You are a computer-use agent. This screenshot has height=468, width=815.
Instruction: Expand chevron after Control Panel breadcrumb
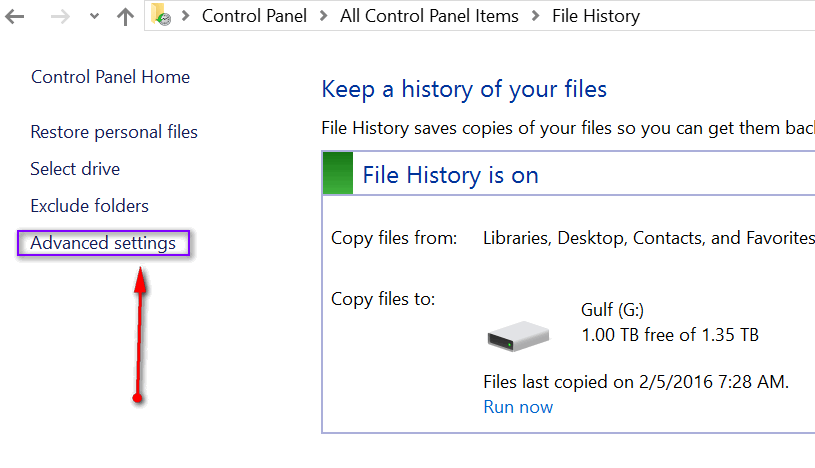324,16
